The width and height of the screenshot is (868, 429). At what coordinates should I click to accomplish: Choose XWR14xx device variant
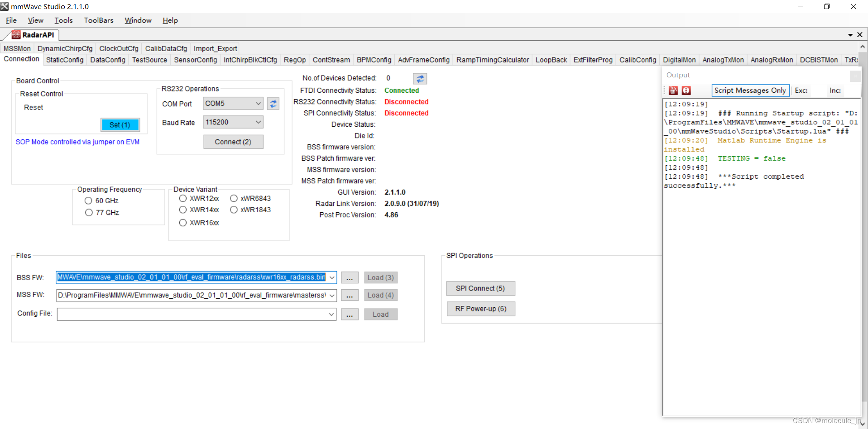(x=183, y=210)
